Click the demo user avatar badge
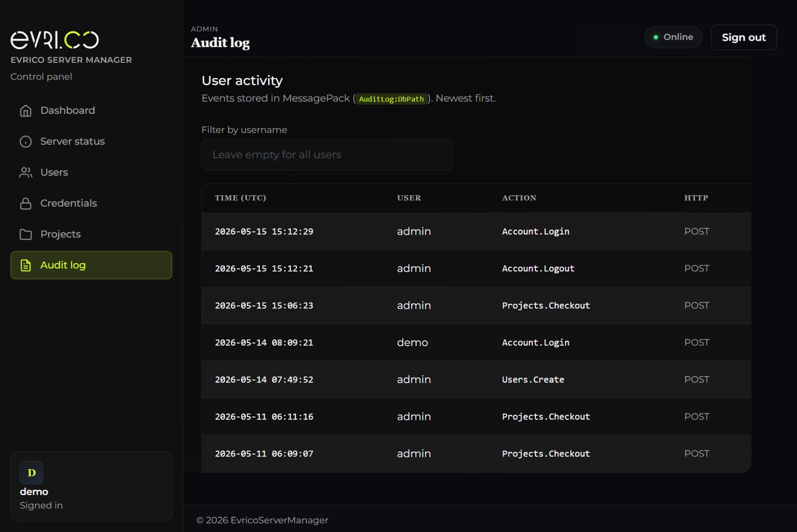This screenshot has height=532, width=797. (31, 472)
